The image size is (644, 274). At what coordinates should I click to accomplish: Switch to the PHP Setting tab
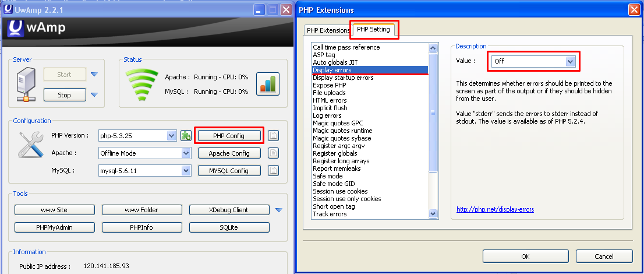click(x=373, y=30)
